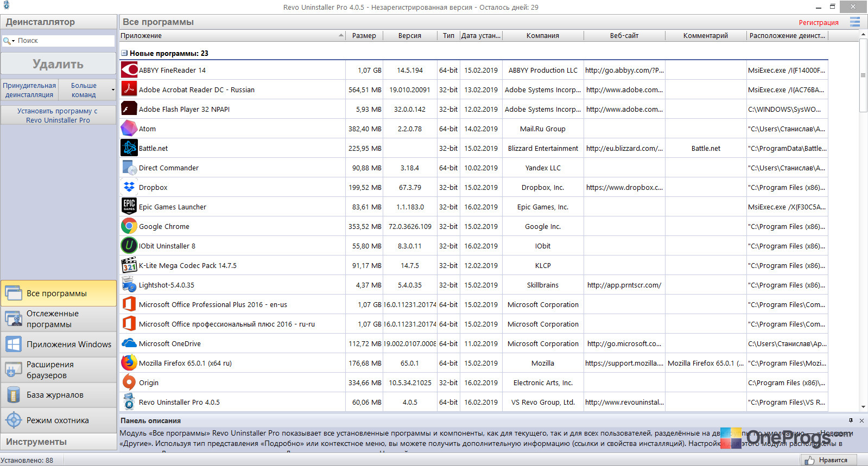Click the Удалить button
The image size is (868, 466).
pyautogui.click(x=58, y=64)
